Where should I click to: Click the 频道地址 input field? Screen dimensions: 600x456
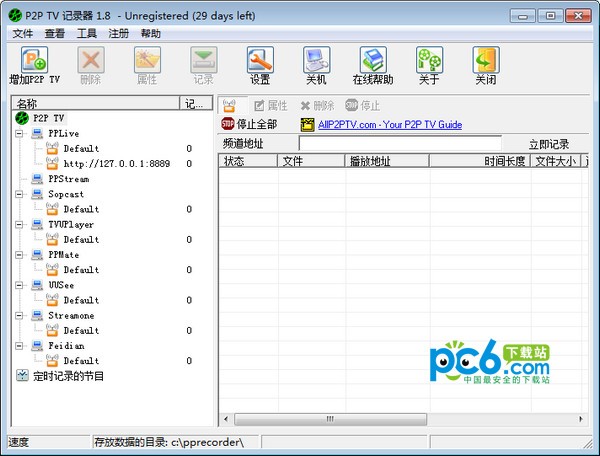(400, 143)
